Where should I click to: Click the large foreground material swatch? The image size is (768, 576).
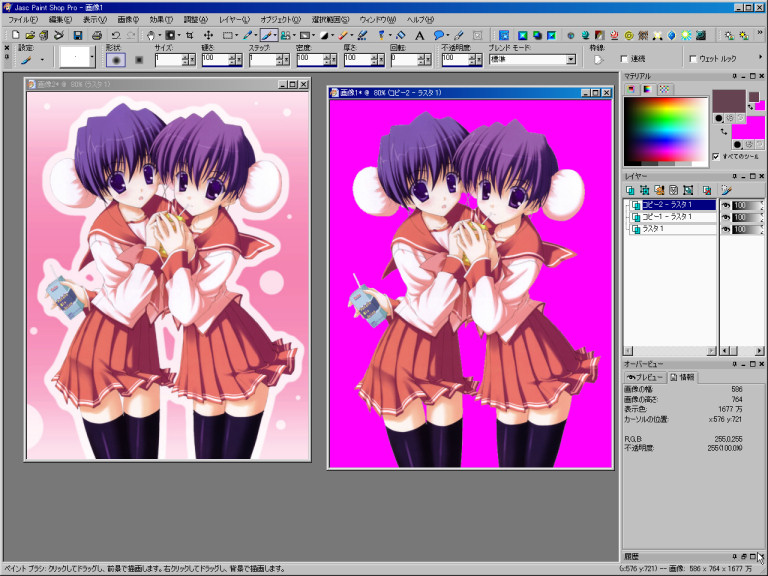(x=728, y=101)
